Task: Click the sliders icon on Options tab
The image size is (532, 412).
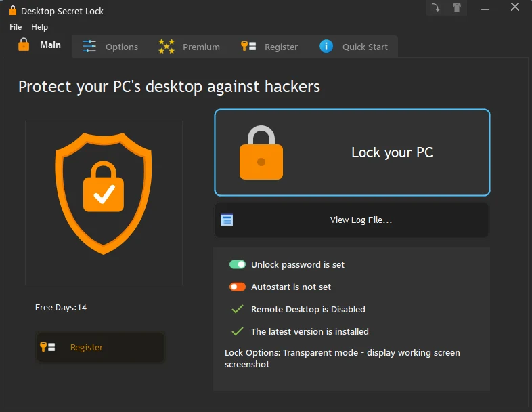Action: [89, 46]
